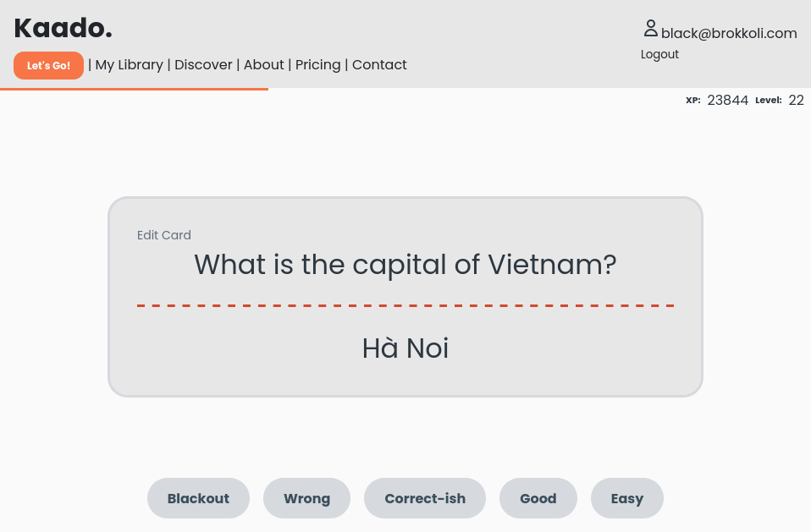Screen dimensions: 811x532
Task: Click the XP value 23844
Action: click(727, 100)
